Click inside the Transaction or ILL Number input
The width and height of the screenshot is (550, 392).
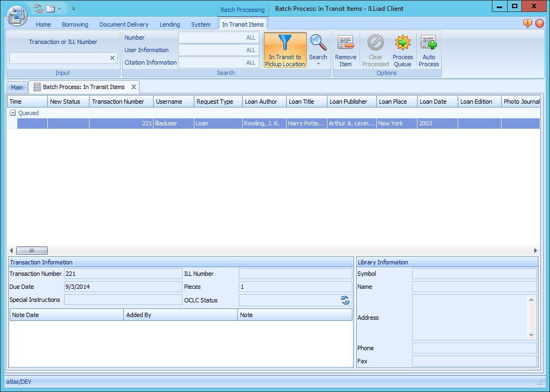[x=60, y=58]
